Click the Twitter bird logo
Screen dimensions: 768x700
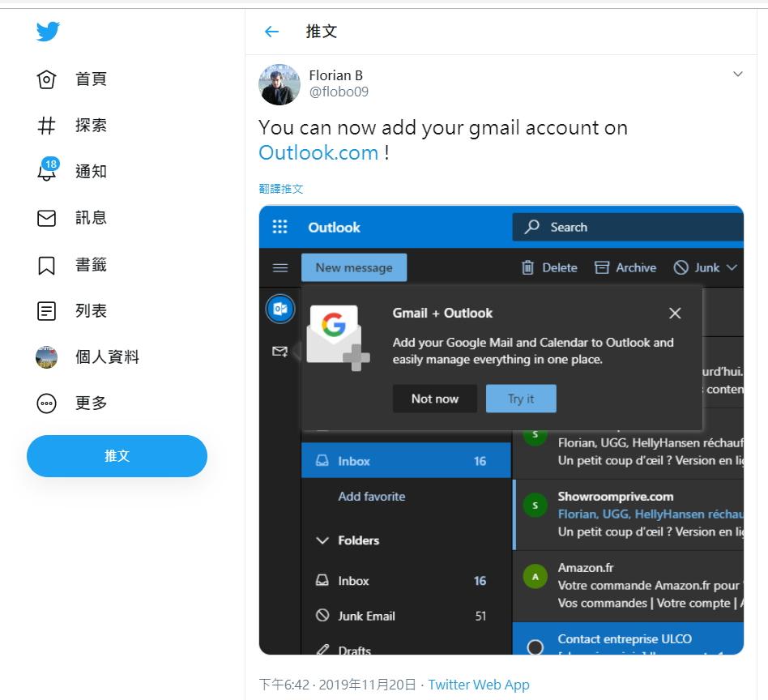coord(48,32)
